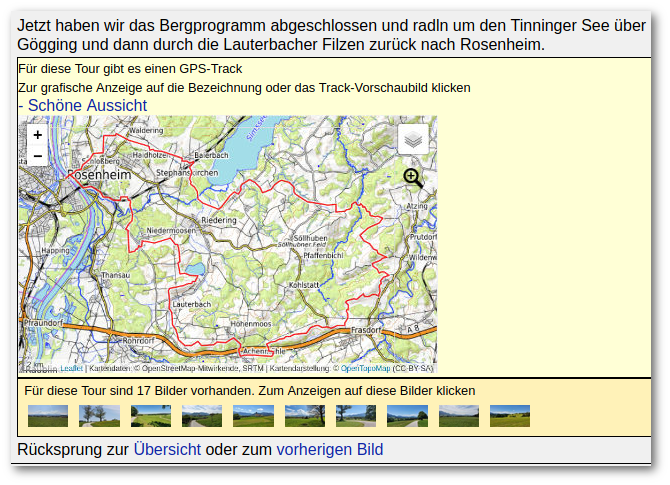This screenshot has height=485, width=670.
Task: Click the Stephanskirchen label on the map
Action: pyautogui.click(x=187, y=173)
